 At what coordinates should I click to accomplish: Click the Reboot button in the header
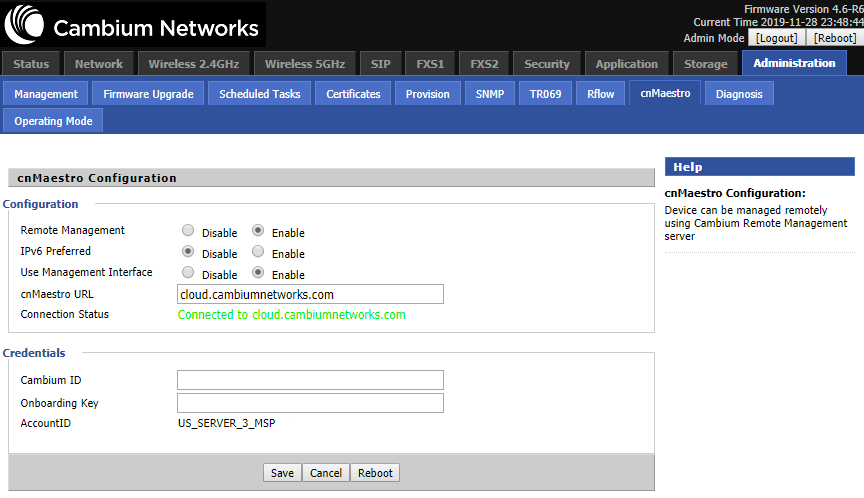(x=835, y=38)
